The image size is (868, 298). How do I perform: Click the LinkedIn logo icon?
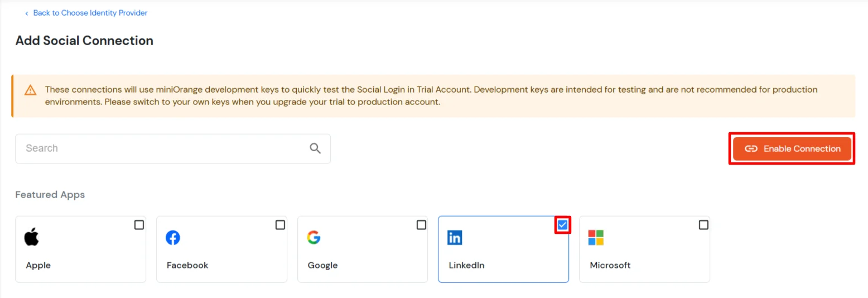coord(455,238)
